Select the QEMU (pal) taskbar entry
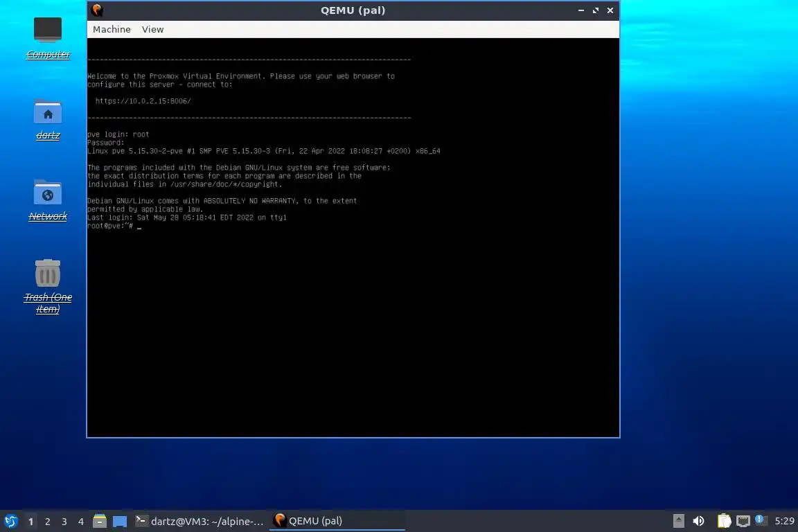 [337, 521]
